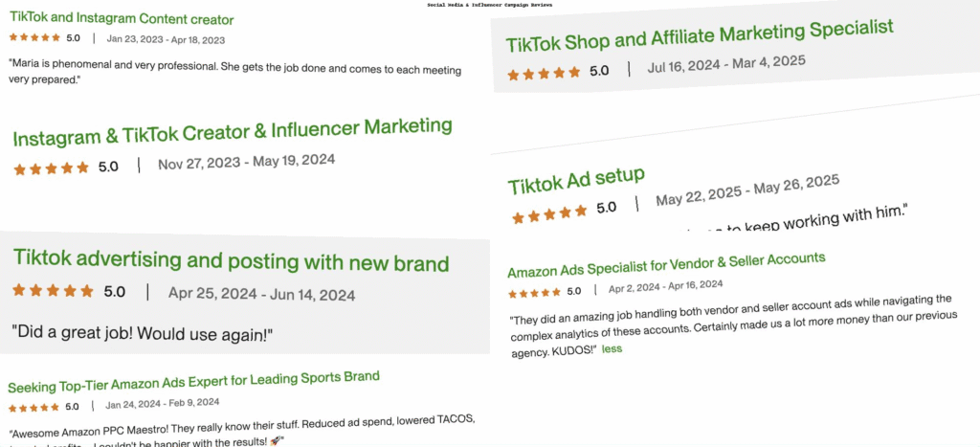The width and height of the screenshot is (980, 447).
Task: Click stars under Tiktok advertising new brand review
Action: tap(53, 290)
